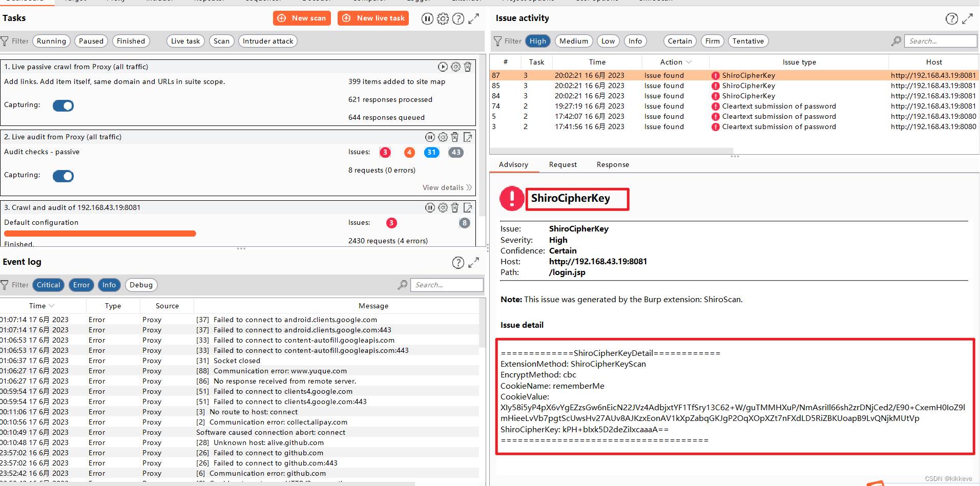Open help icon in Event log header
Image resolution: width=980 pixels, height=486 pixels.
pos(458,262)
